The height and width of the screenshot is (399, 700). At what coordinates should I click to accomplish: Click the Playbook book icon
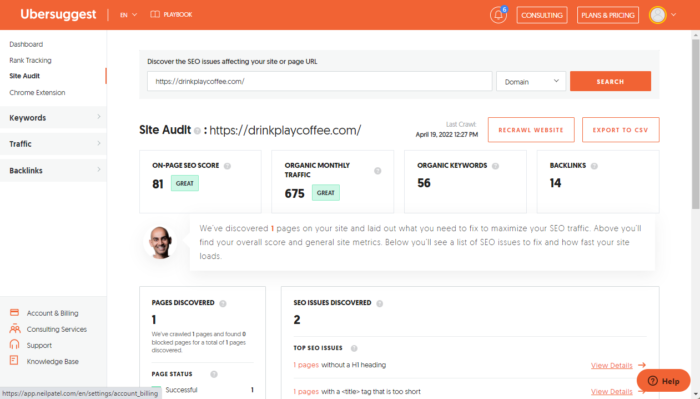pos(155,14)
